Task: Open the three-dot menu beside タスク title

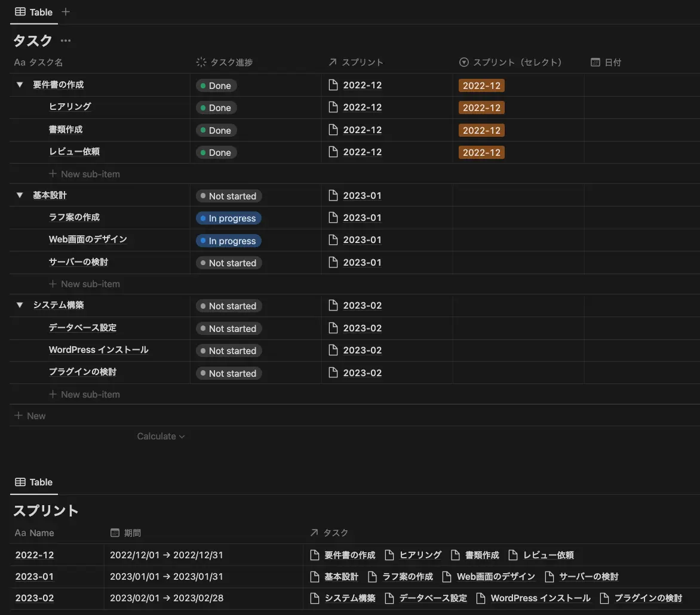Action: pos(66,41)
